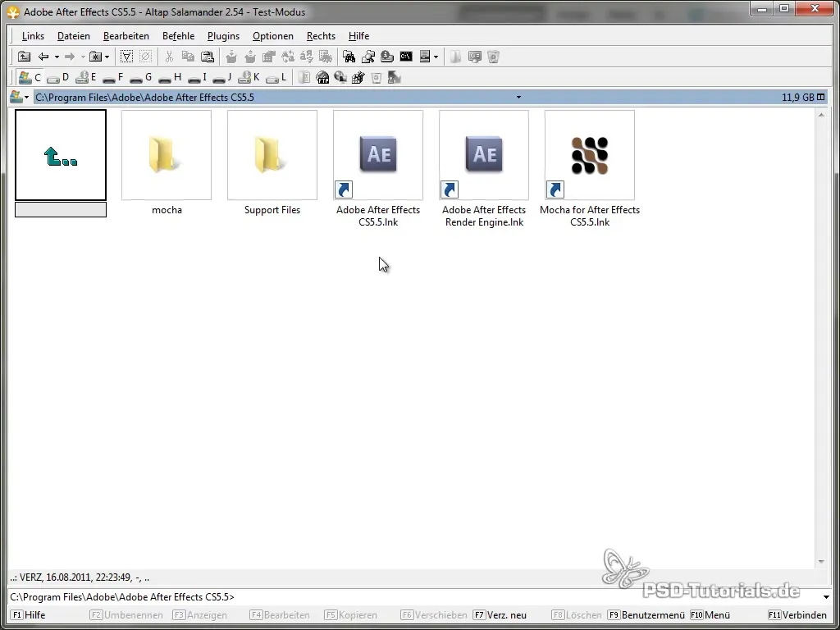Select the parent directory up-arrow thumbnail
This screenshot has width=840, height=630.
coord(61,155)
